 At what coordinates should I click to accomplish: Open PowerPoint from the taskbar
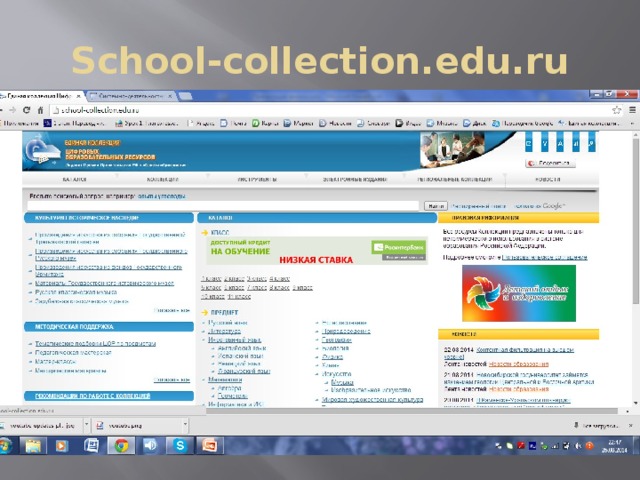(x=210, y=445)
